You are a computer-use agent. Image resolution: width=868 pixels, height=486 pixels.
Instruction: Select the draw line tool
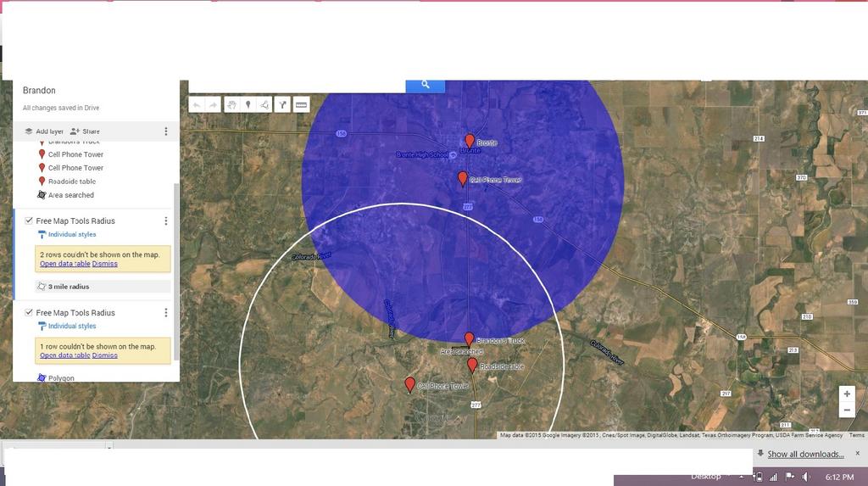coord(264,105)
